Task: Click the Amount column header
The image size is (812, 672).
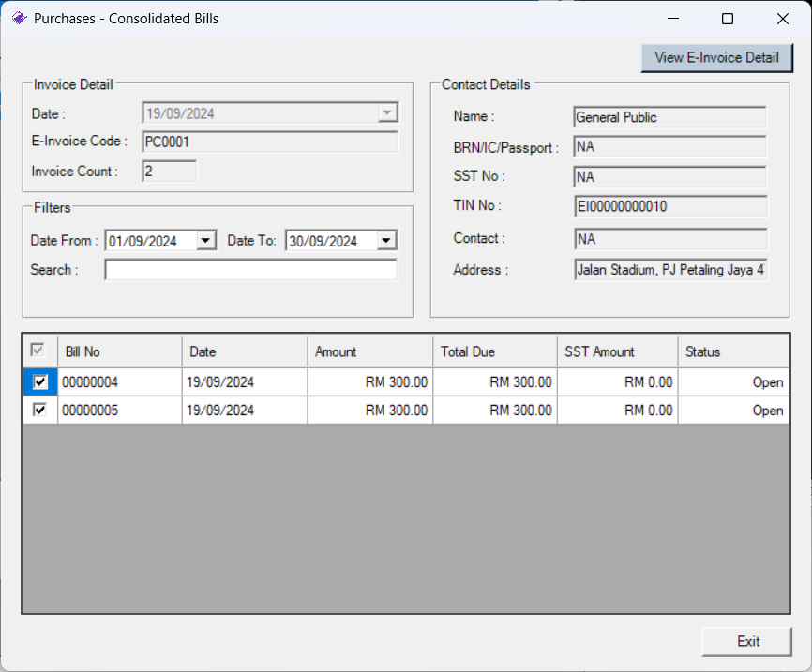Action: (x=369, y=351)
